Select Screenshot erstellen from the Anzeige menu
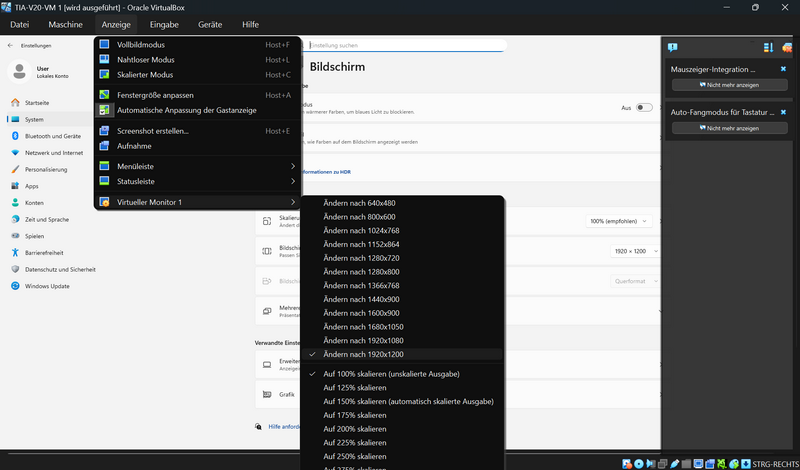 pos(153,131)
